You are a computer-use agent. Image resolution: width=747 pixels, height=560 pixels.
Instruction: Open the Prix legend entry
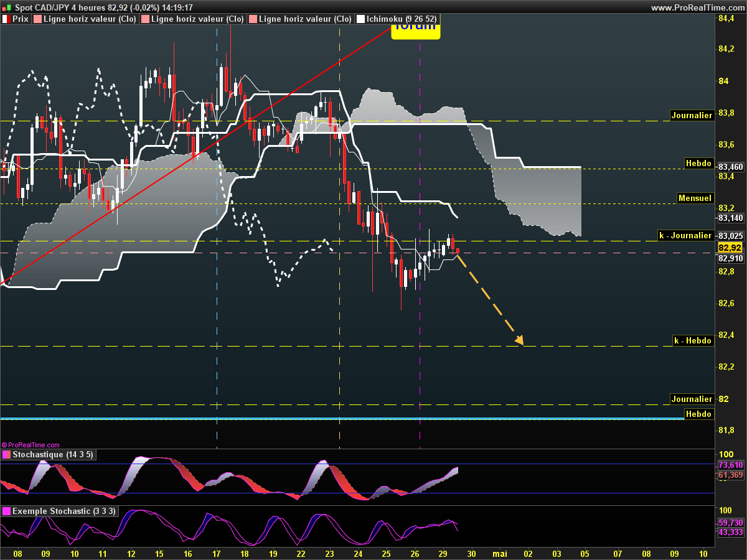pos(16,19)
